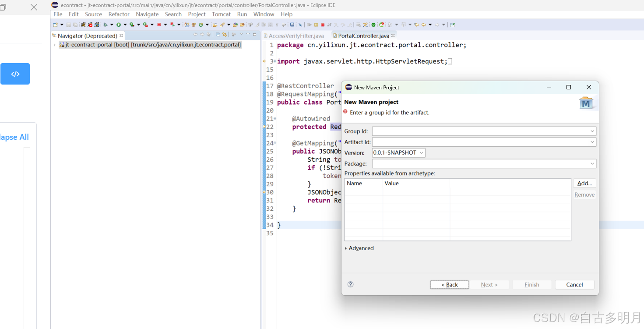Open the Navigator View Menu triangle

(x=241, y=34)
